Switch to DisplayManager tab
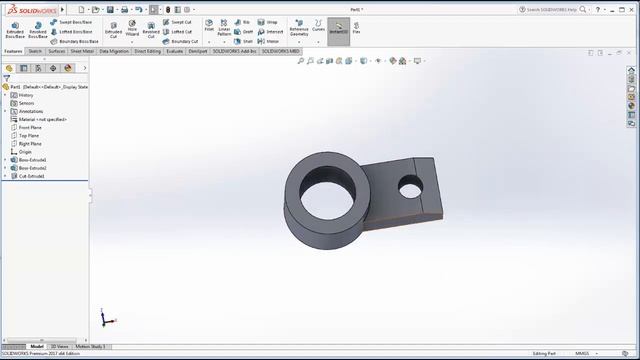 tap(68, 68)
